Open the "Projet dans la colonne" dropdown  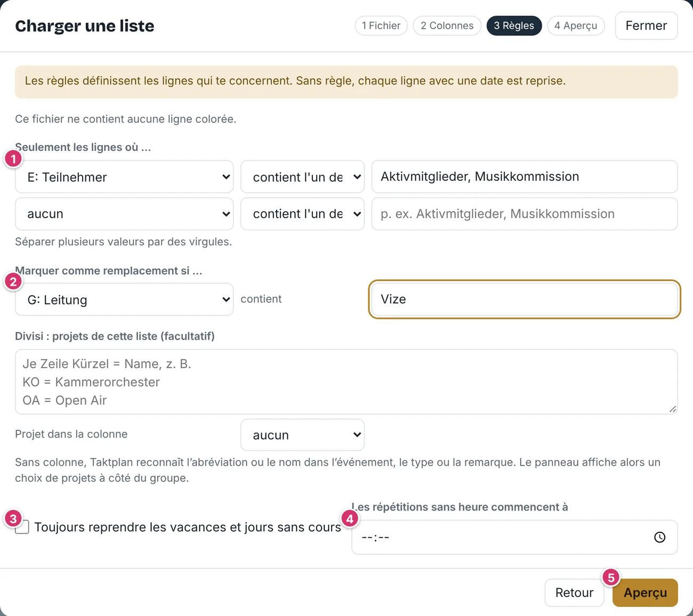click(x=302, y=435)
